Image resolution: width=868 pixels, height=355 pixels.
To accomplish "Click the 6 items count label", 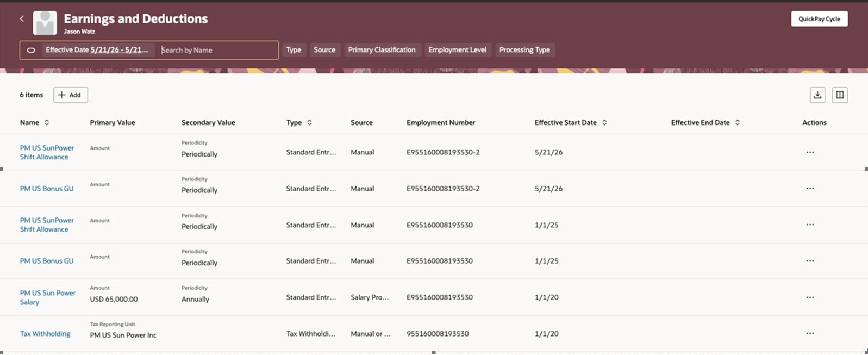I will [32, 95].
